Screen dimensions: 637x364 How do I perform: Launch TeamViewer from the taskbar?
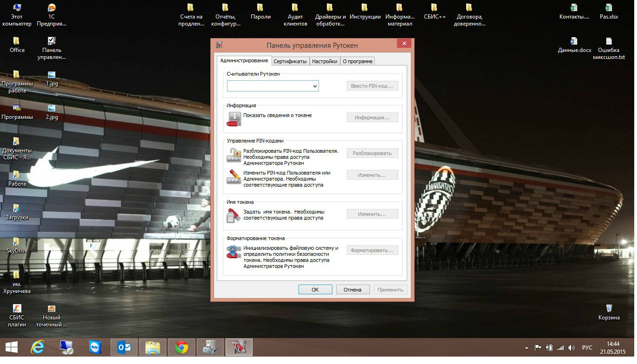(x=95, y=347)
